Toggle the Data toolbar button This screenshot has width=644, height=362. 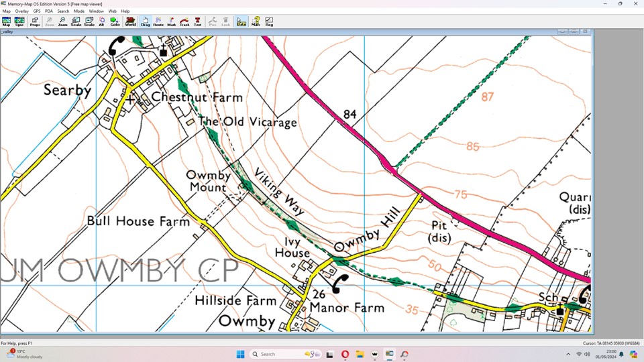point(241,21)
